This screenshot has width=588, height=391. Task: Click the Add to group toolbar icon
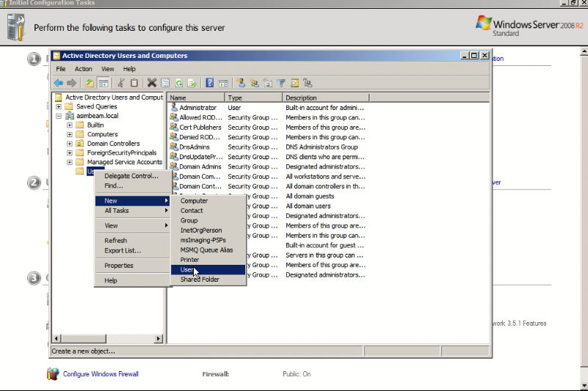pyautogui.click(x=308, y=83)
